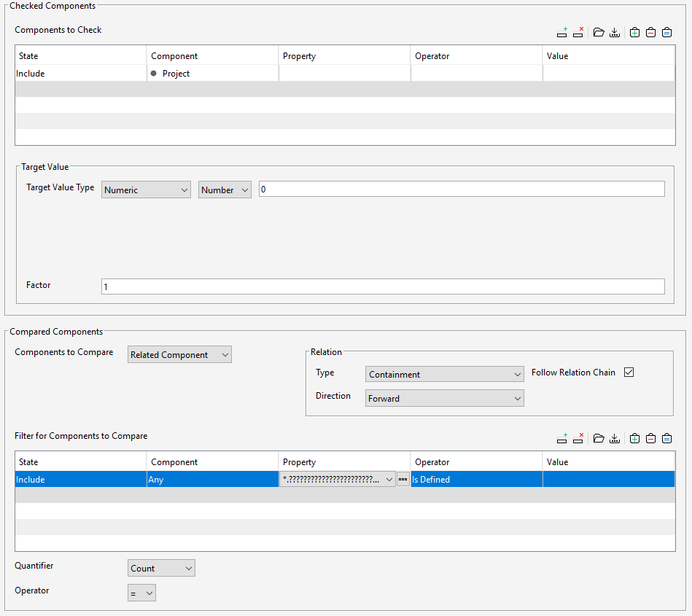Viewport: 692px width, 616px height.
Task: Open Quantifier Count dropdown
Action: [161, 568]
